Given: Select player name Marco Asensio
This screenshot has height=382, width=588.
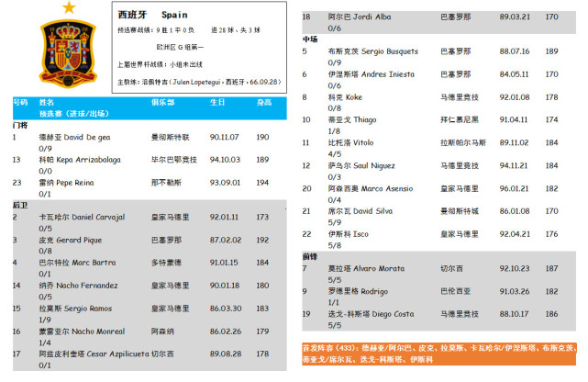Looking at the screenshot, I should [387, 189].
